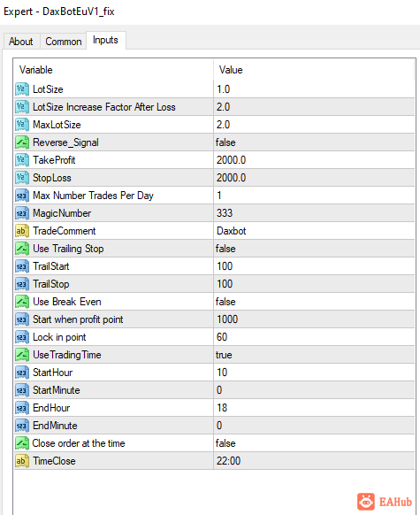Click the double-type icon beside LotSize
Viewport: 420px width, 515px height.
pos(21,89)
